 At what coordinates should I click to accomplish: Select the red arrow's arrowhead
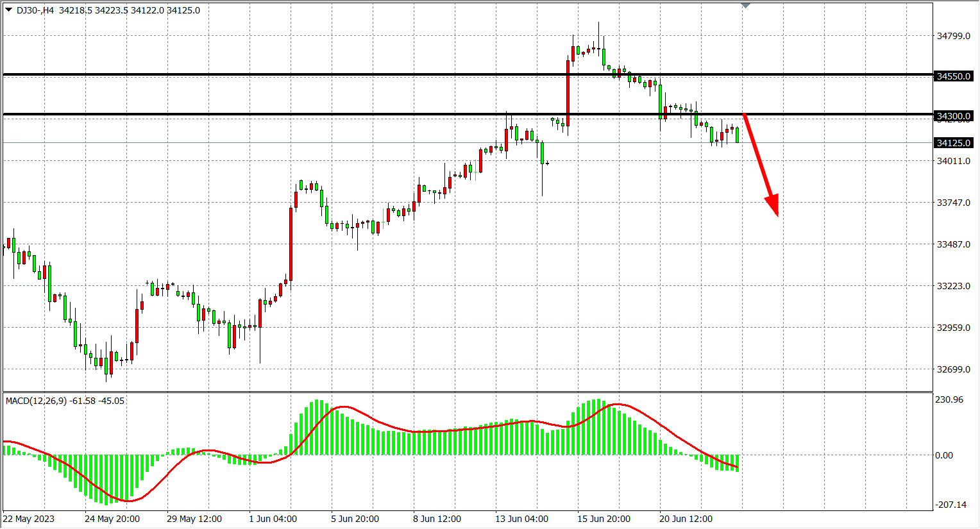click(772, 205)
